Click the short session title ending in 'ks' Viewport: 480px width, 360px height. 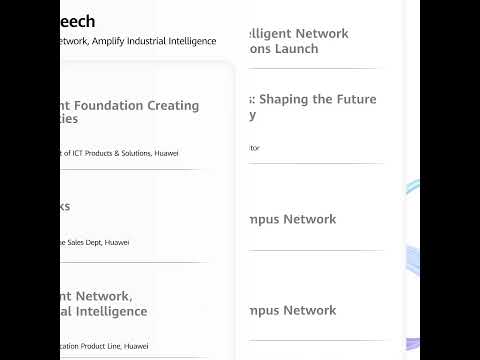(65, 206)
